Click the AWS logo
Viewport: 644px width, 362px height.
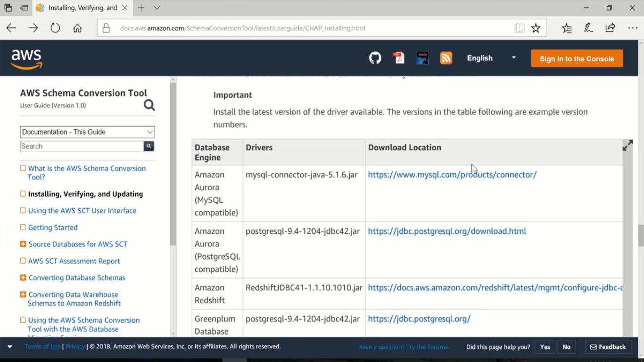26,59
